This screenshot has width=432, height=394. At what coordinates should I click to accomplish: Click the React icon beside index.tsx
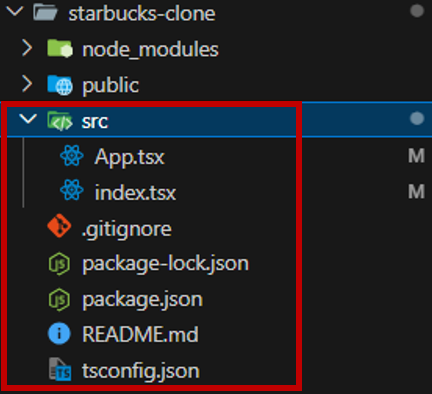click(72, 190)
